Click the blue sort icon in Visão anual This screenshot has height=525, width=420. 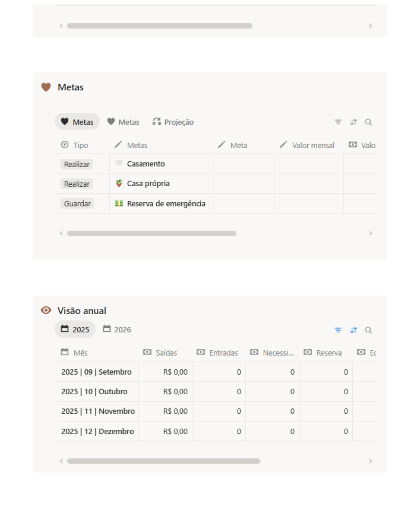(x=353, y=330)
